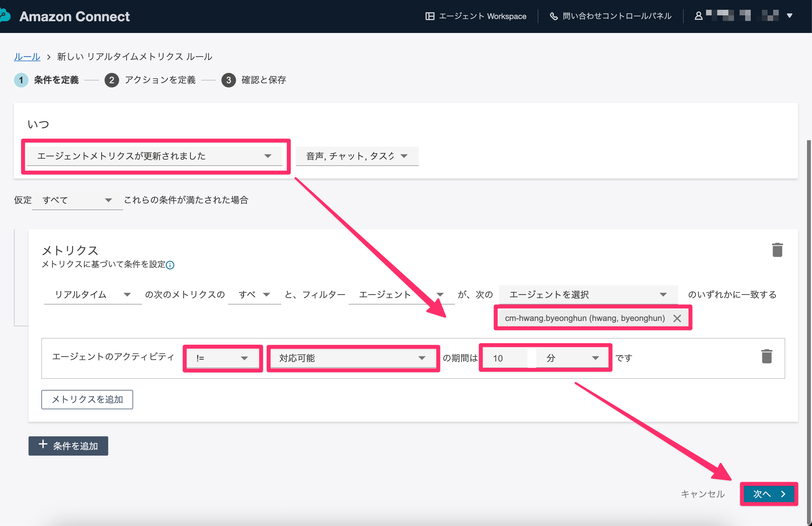The width and height of the screenshot is (812, 526).
Task: Click the メトリクスを追加 button
Action: [x=87, y=399]
